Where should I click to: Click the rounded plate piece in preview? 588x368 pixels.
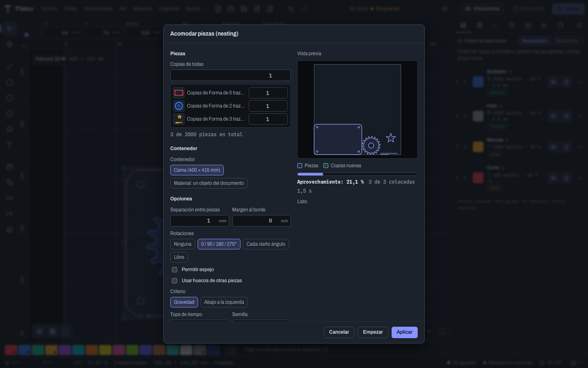coord(338,139)
